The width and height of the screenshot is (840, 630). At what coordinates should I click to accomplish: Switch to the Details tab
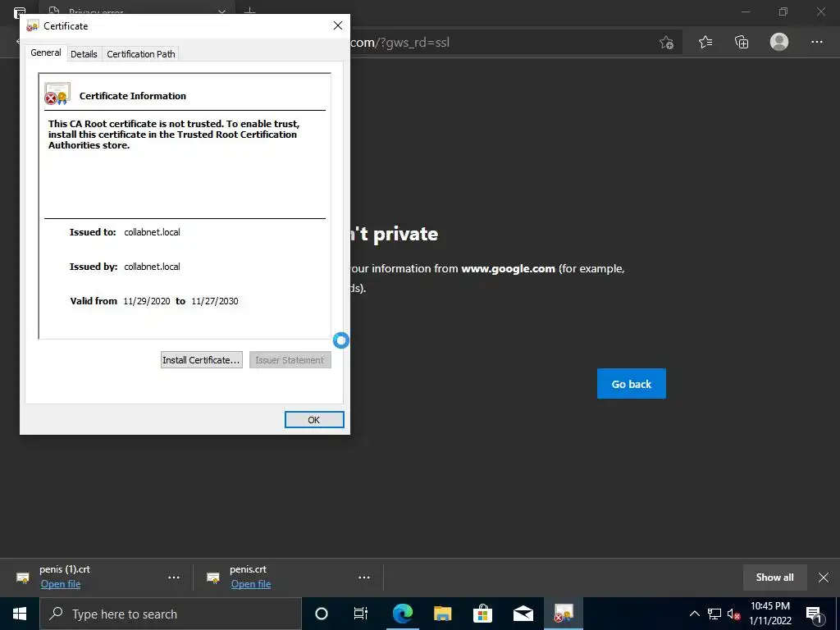click(84, 54)
